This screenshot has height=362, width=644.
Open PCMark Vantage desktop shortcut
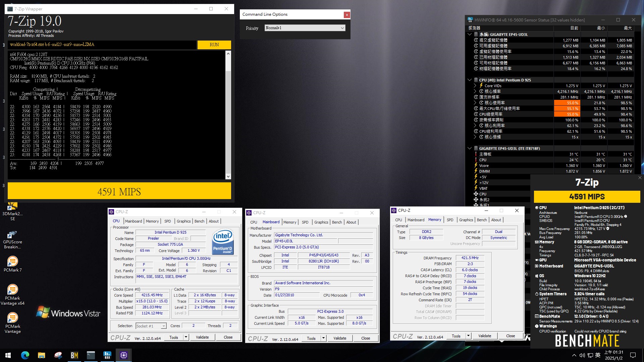12,323
